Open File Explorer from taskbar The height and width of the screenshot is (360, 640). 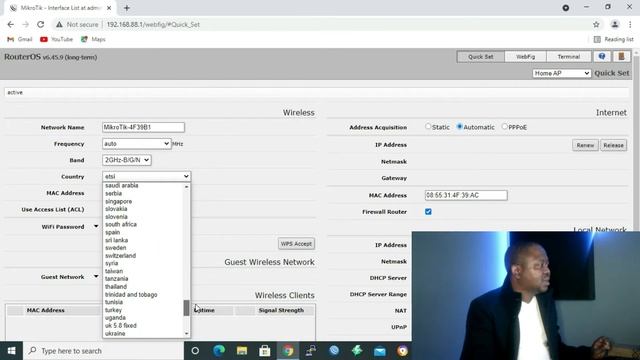[242, 351]
